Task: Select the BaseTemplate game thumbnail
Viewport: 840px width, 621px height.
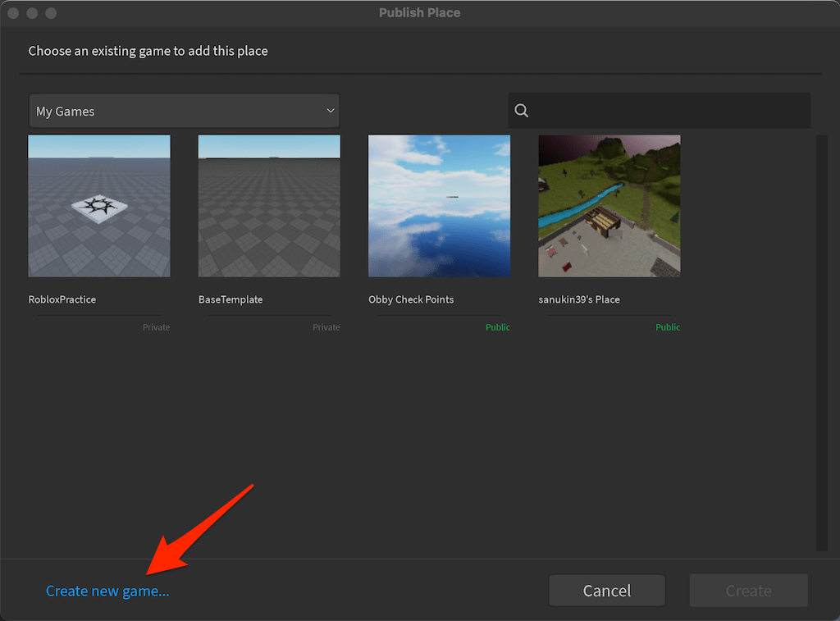Action: click(x=269, y=206)
